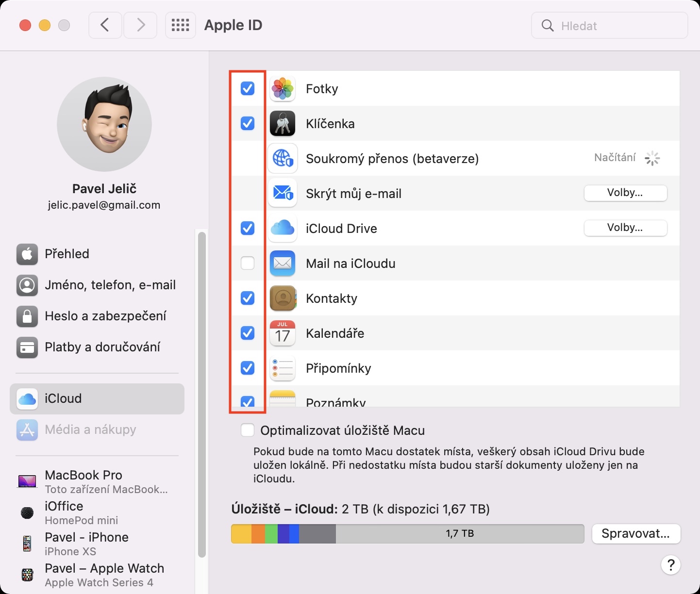Click the Fotky (Photos) app icon
Screen dimensions: 700x594
pyautogui.click(x=283, y=89)
